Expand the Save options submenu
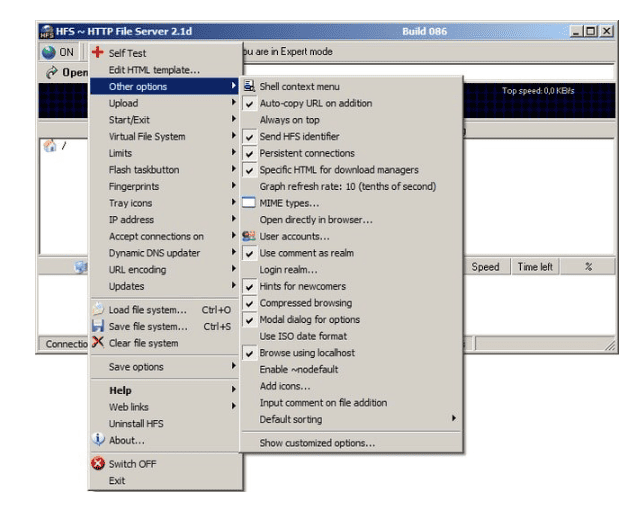This screenshot has height=516, width=639. click(x=164, y=367)
